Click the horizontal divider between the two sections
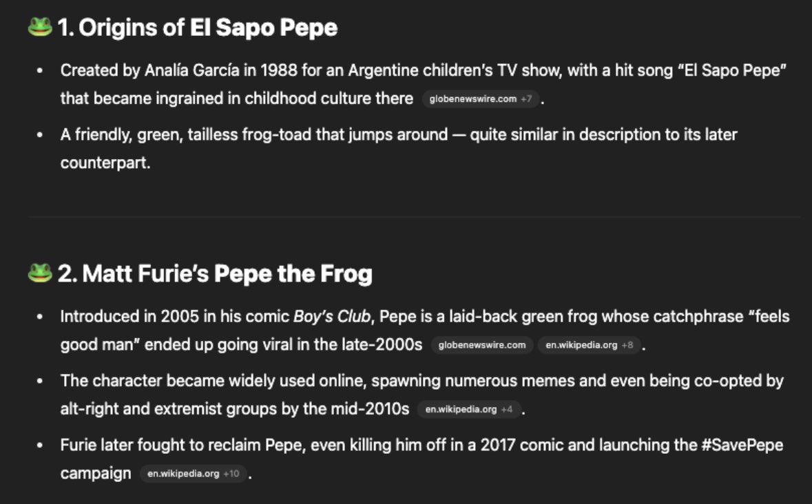This screenshot has width=812, height=504. pos(413,217)
